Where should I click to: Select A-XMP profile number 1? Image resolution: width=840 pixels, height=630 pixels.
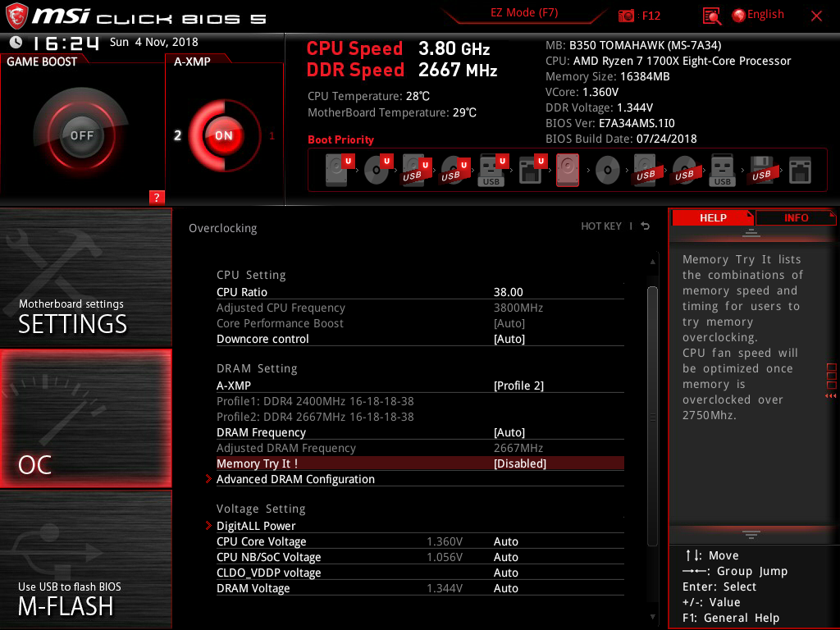click(x=272, y=135)
